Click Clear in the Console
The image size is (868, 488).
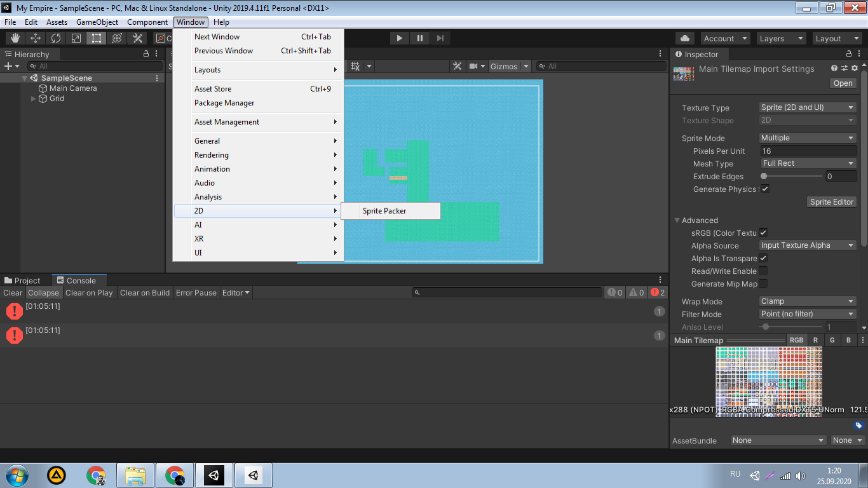[x=13, y=293]
